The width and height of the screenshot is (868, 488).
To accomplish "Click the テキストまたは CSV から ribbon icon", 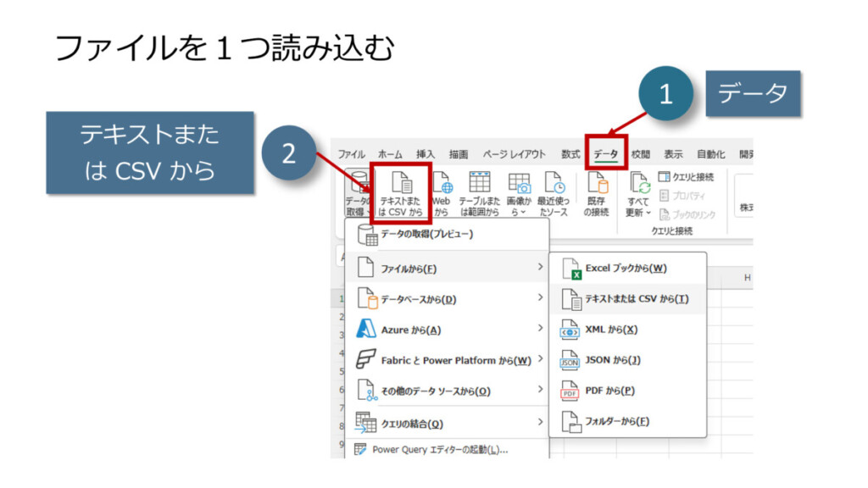I will click(x=401, y=194).
